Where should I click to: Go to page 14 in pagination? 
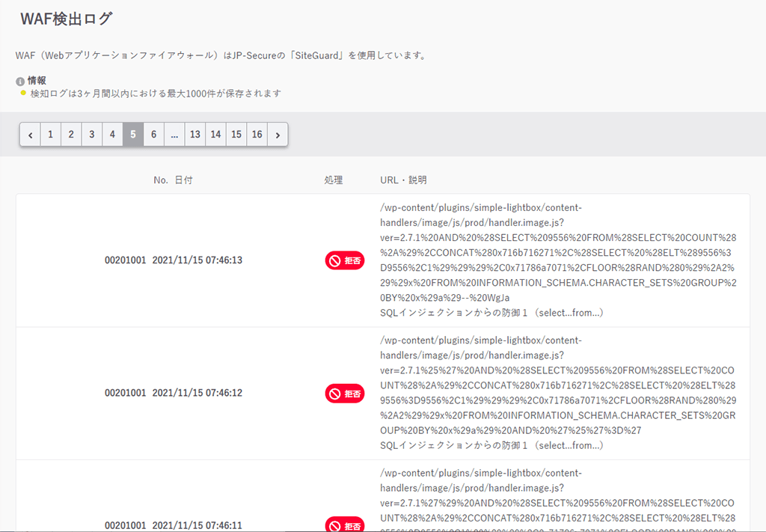tap(215, 135)
